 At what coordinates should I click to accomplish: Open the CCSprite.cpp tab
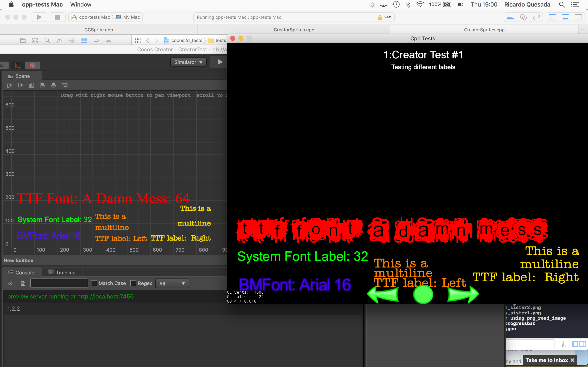(x=99, y=30)
